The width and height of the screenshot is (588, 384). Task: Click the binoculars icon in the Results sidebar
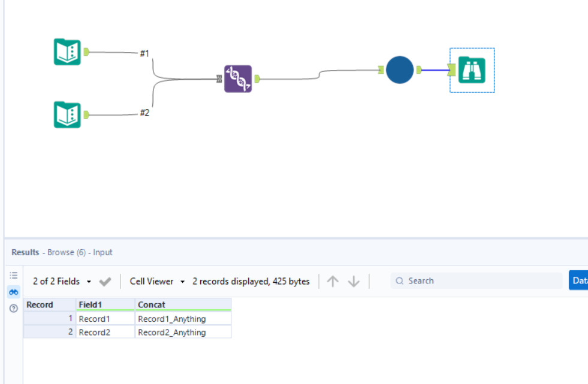(13, 292)
